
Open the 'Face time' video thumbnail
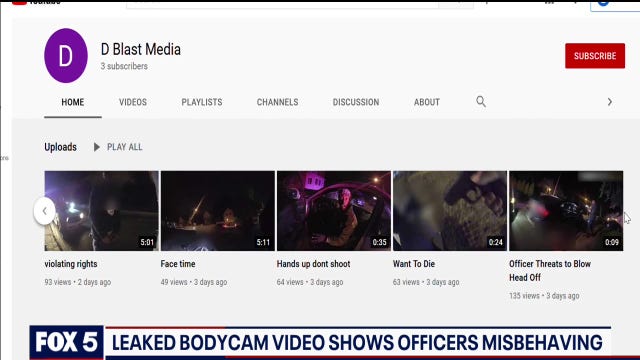218,211
